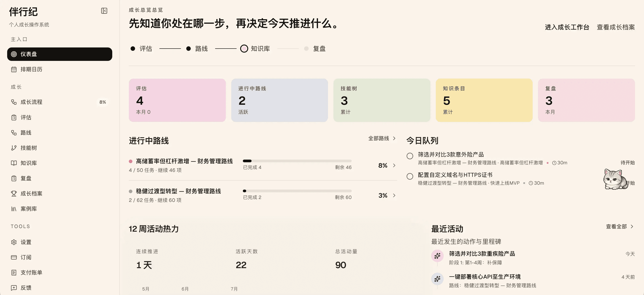Viewport: 644px width, 295px height.
Task: Click the 案例库 library icon
Action: [14, 209]
